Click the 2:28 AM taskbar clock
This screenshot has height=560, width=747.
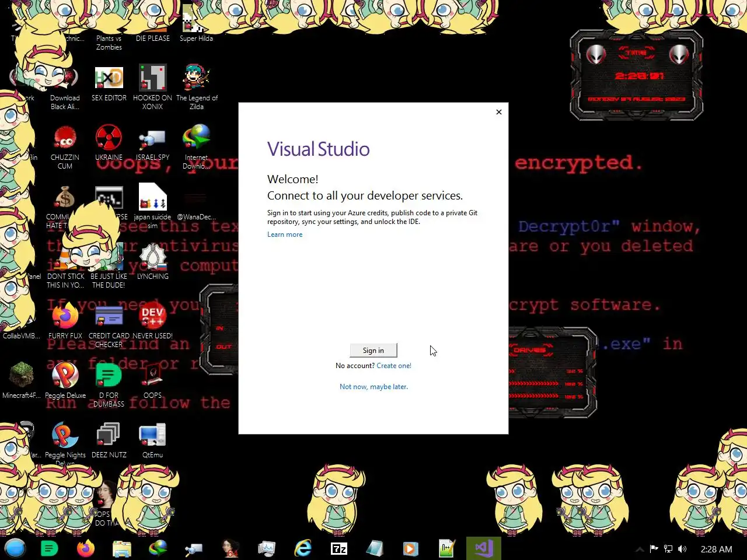pos(716,549)
